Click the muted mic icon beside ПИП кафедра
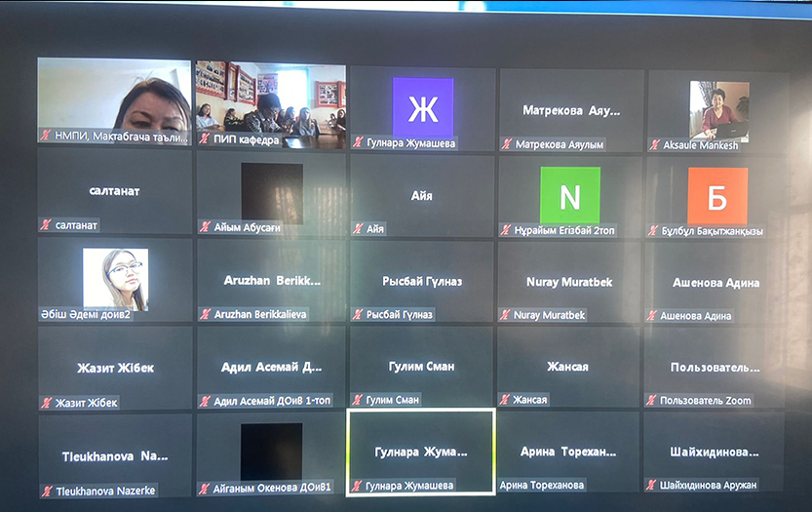Screen dimensions: 812x512 pyautogui.click(x=205, y=139)
